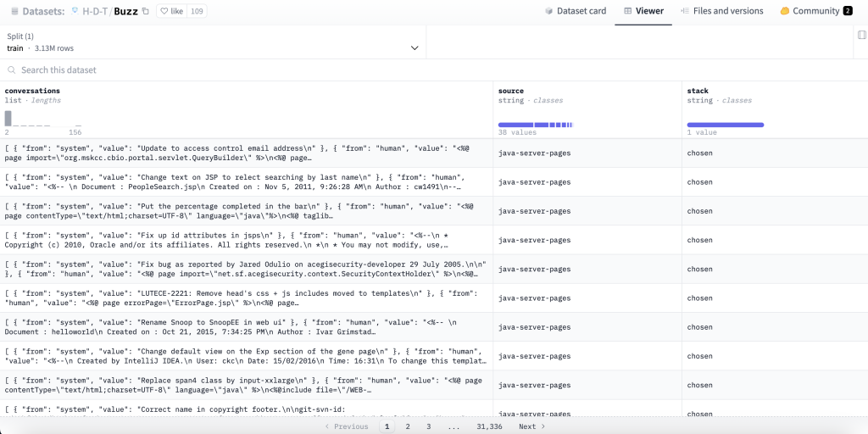Go to the Previous page

point(347,426)
